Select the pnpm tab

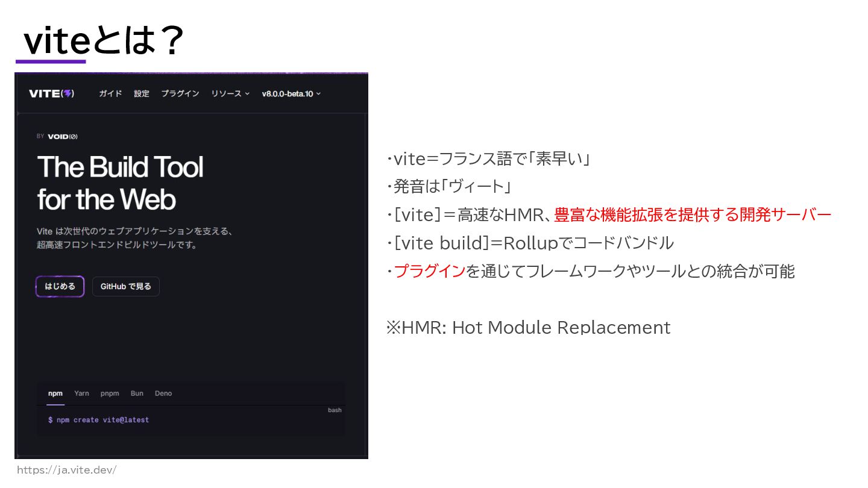tap(110, 393)
